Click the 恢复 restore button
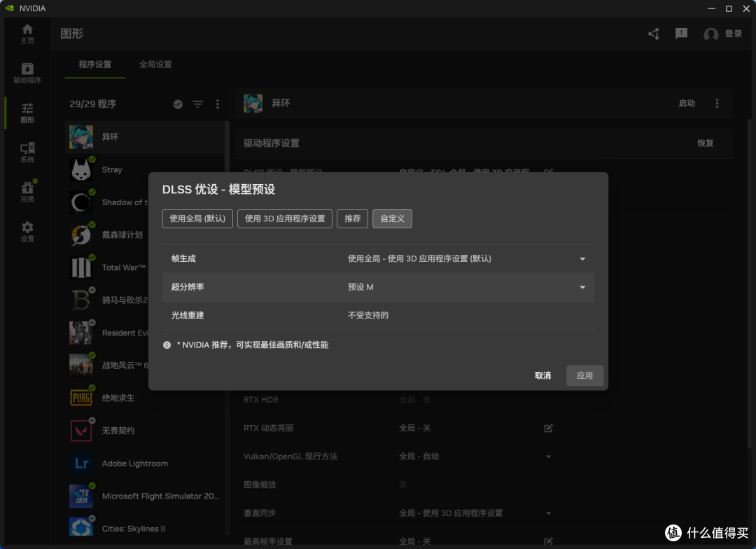The width and height of the screenshot is (756, 549). point(705,144)
